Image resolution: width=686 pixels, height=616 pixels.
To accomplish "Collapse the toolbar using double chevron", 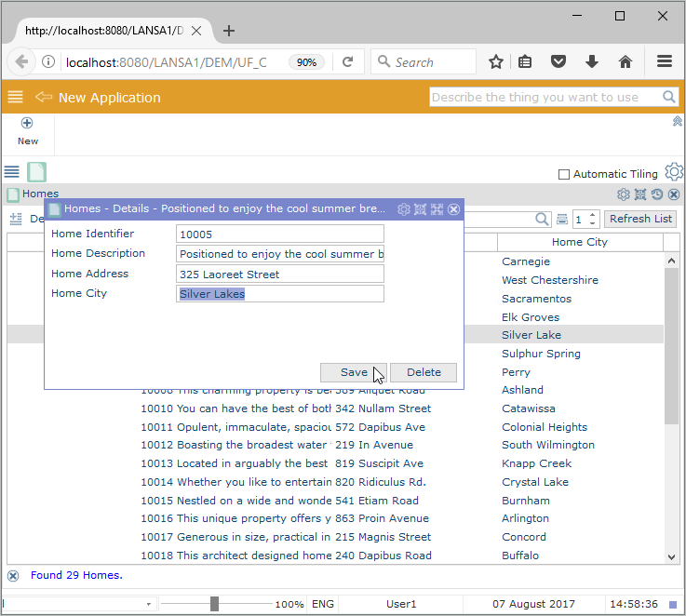I will 677,122.
